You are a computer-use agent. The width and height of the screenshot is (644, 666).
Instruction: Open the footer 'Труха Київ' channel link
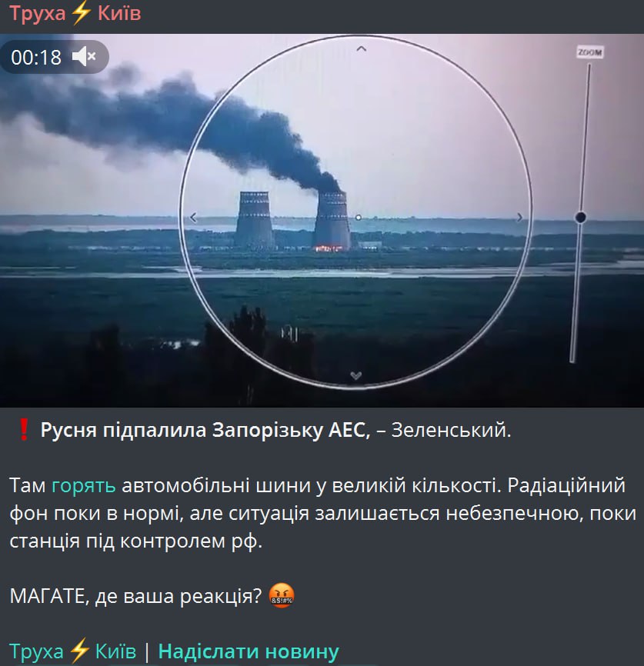point(72,651)
